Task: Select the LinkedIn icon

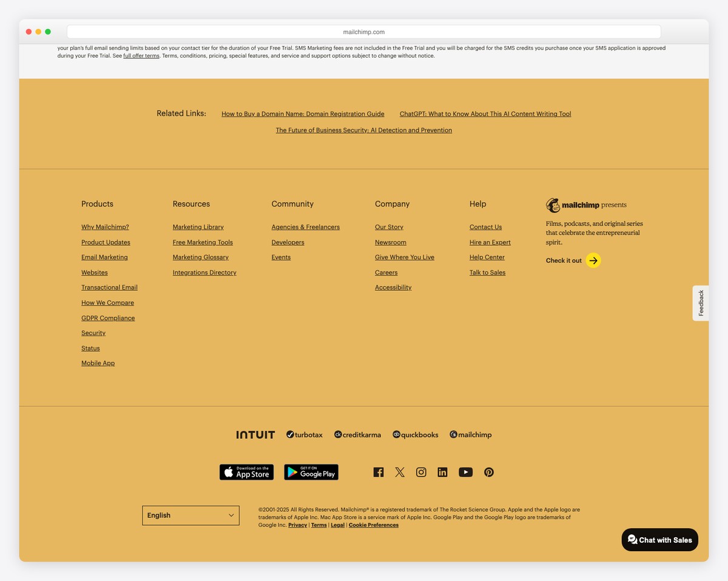Action: tap(442, 472)
